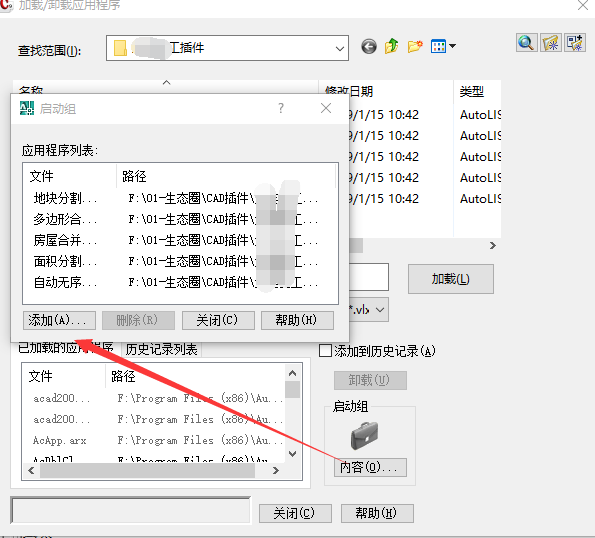Switch to the 历史记录列表 tab
The width and height of the screenshot is (595, 538).
point(161,349)
